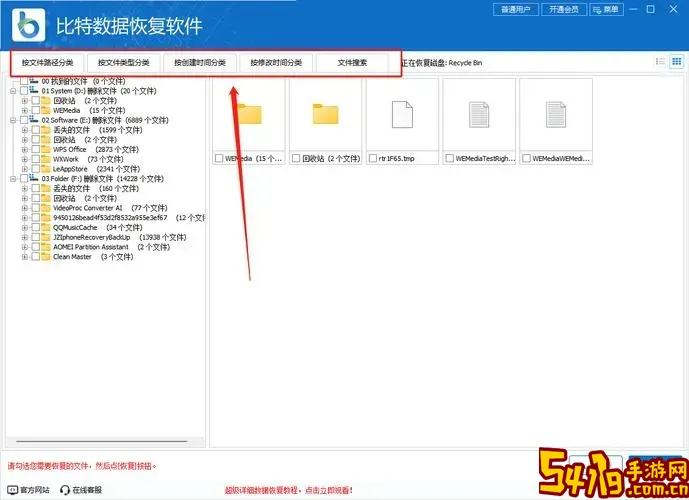Open the 在线客服 link text
The image size is (689, 500).
87,489
